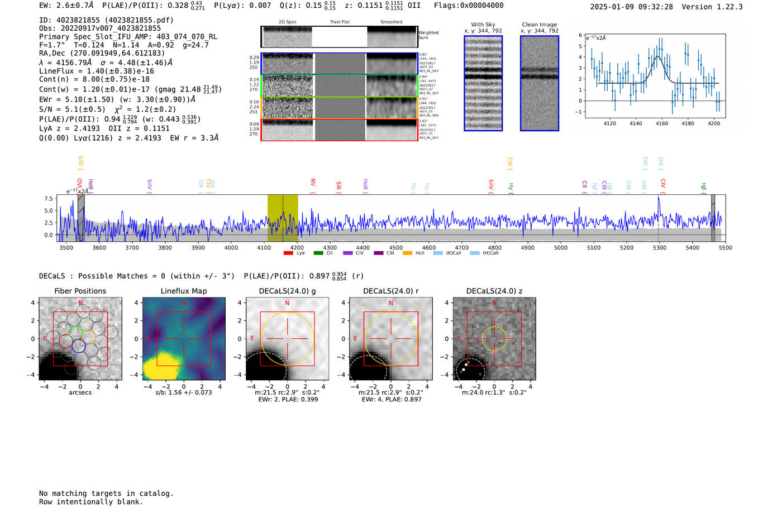This screenshot has height=532, width=782.
Task: Click the 'Version 1.22.3' label
Action: (712, 7)
